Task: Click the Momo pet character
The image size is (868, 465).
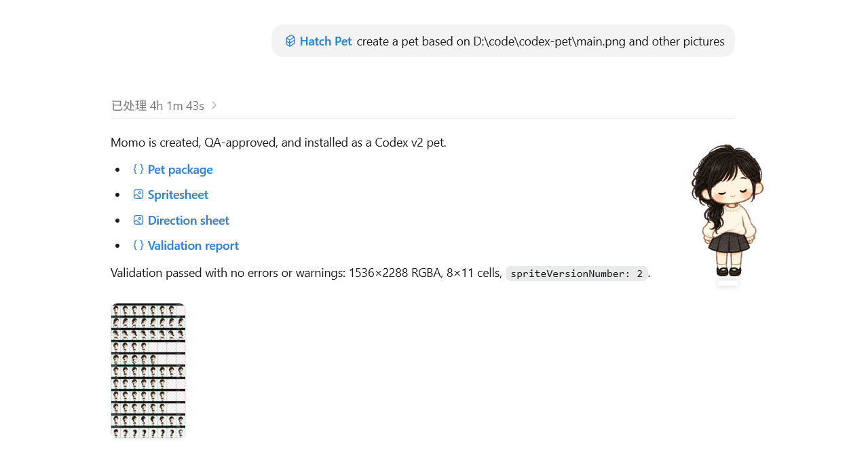Action: point(727,210)
